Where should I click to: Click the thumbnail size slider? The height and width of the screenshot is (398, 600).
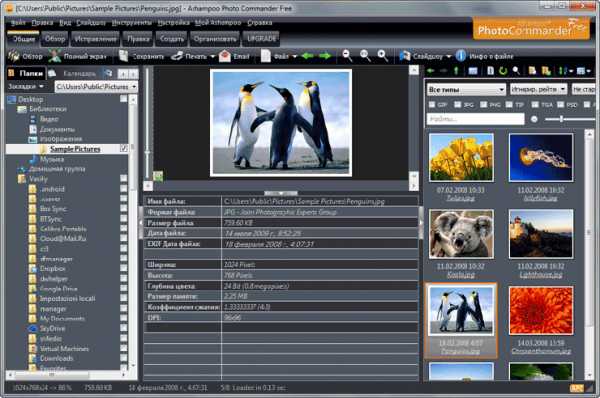click(x=569, y=119)
